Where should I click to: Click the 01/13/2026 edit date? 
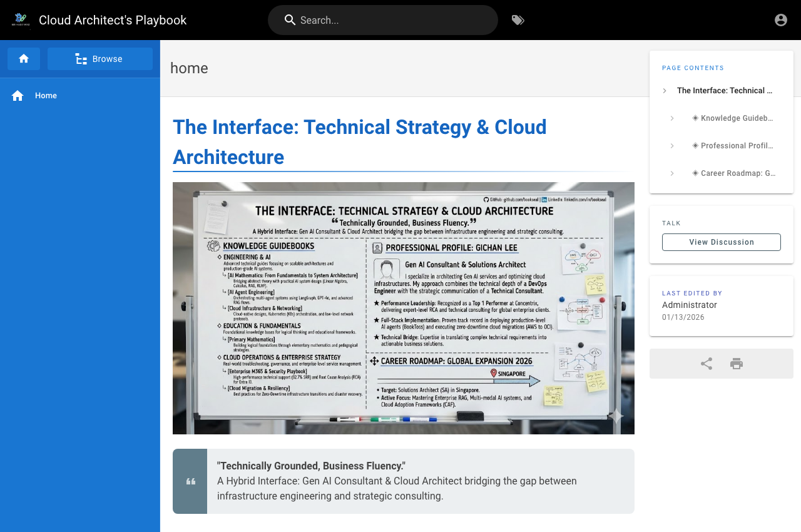tap(683, 317)
